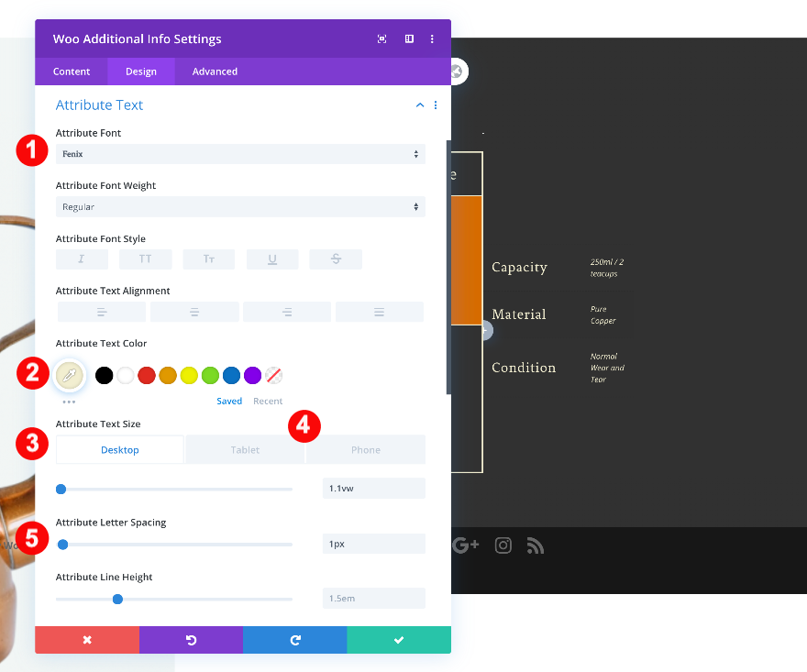The image size is (807, 672).
Task: Pick the red color swatch
Action: (147, 375)
